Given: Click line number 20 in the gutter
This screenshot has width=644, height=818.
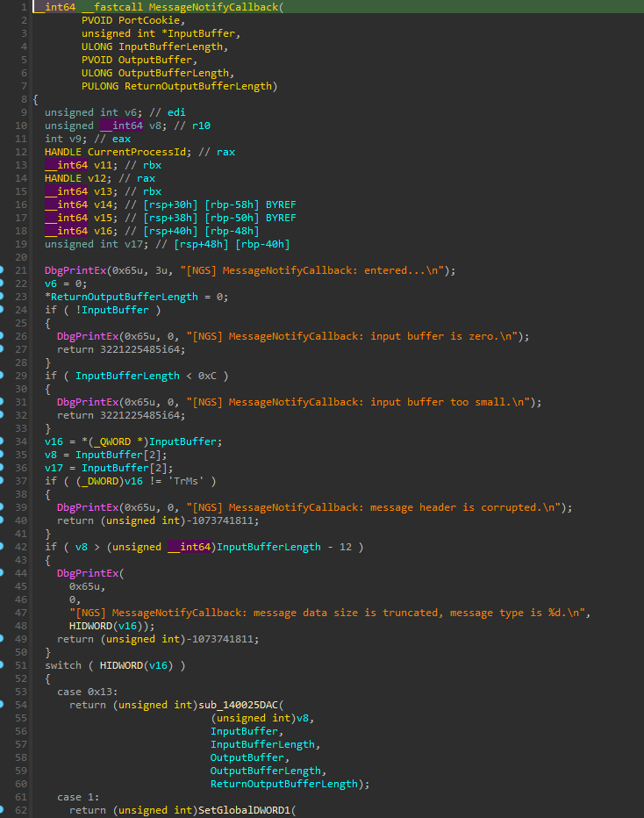Looking at the screenshot, I should 21,257.
